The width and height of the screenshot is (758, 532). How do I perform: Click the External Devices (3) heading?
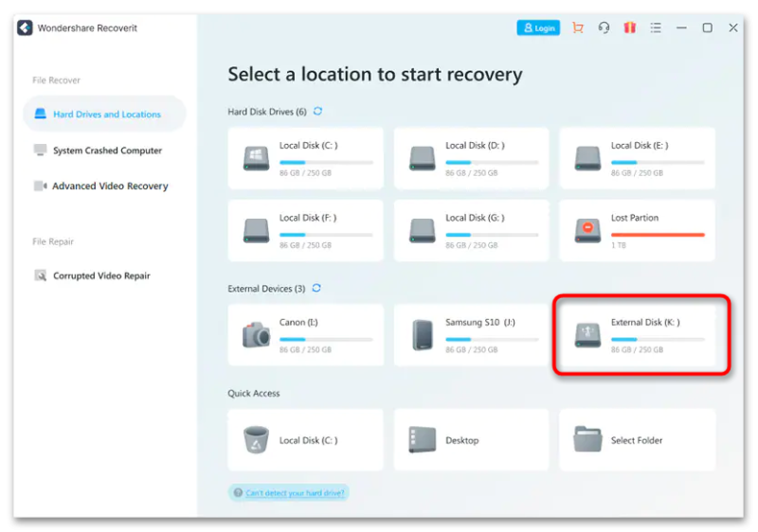pos(266,288)
